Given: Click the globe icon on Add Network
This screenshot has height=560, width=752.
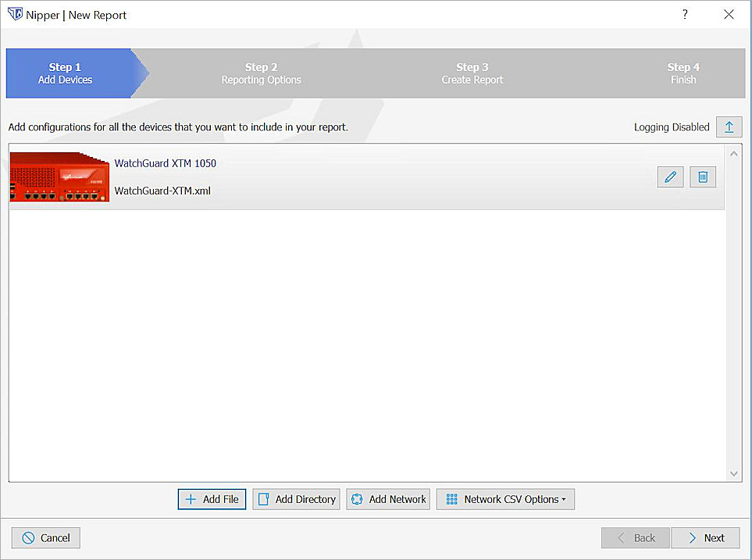Looking at the screenshot, I should tap(358, 499).
